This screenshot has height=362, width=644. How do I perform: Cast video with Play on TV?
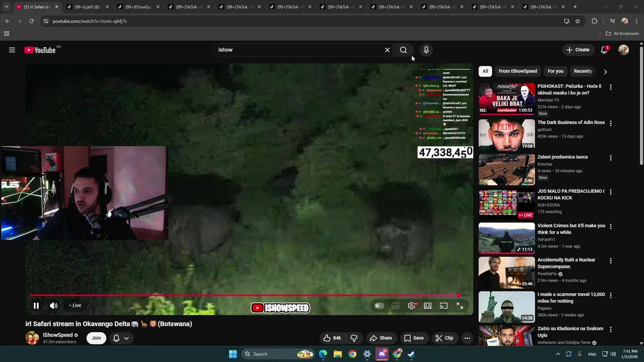point(444,306)
